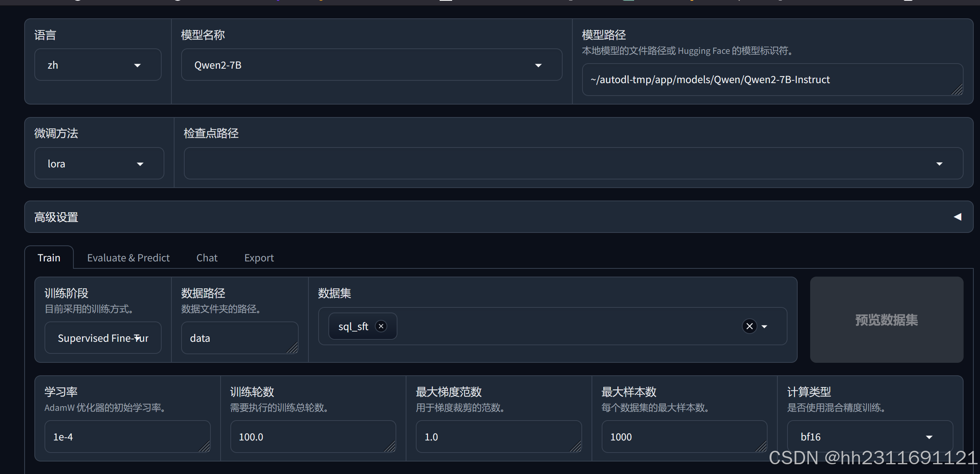Click the 预览数据集 button
The height and width of the screenshot is (474, 980).
pos(886,320)
